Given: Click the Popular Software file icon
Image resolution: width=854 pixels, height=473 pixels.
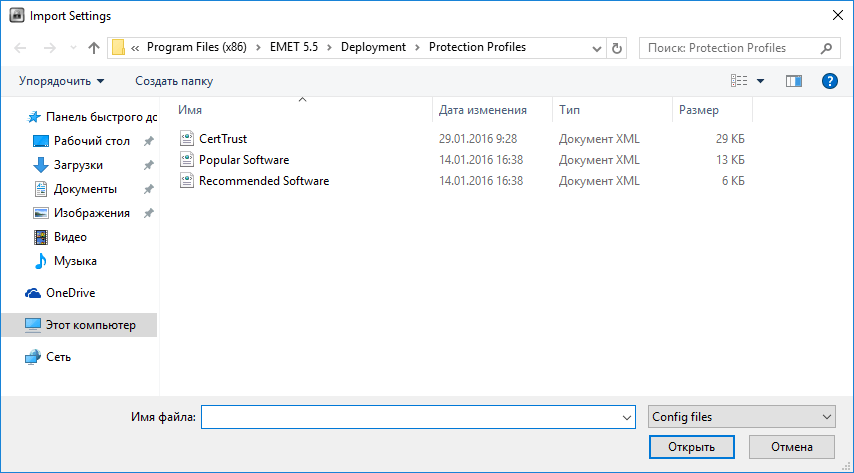Looking at the screenshot, I should pyautogui.click(x=186, y=160).
